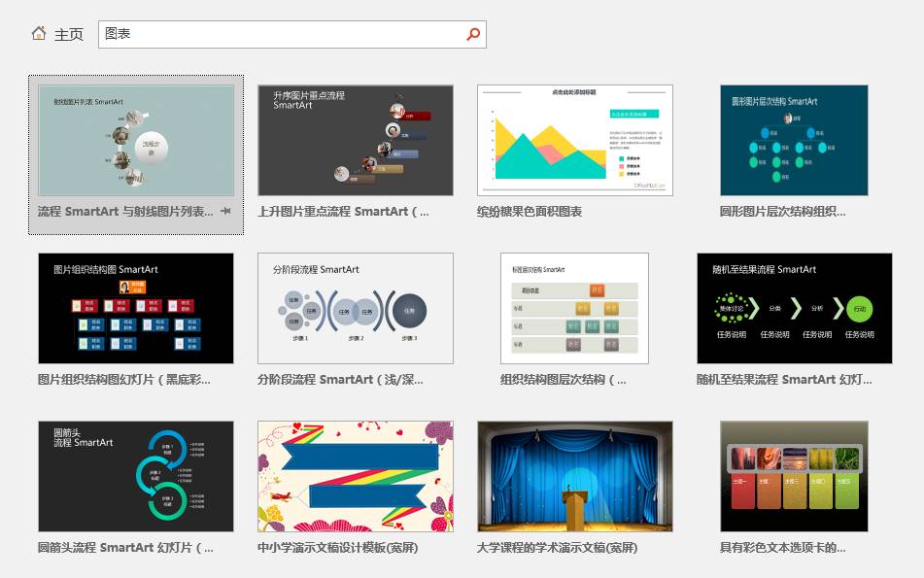
Task: Click the 随机至结果流程 SmartArt 幻灯 caption
Action: (784, 380)
